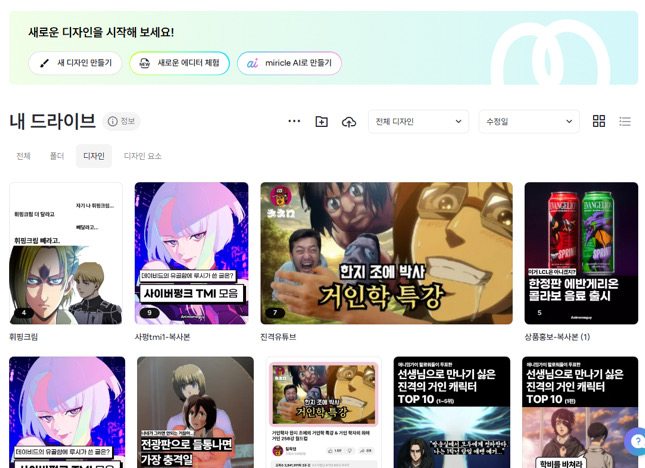
Task: Select the 디자인 요소 tab
Action: click(143, 156)
